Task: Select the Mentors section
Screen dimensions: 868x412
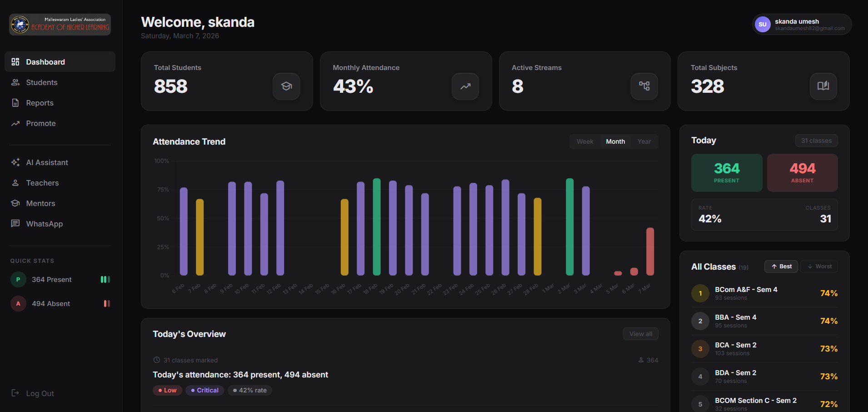Action: [40, 203]
